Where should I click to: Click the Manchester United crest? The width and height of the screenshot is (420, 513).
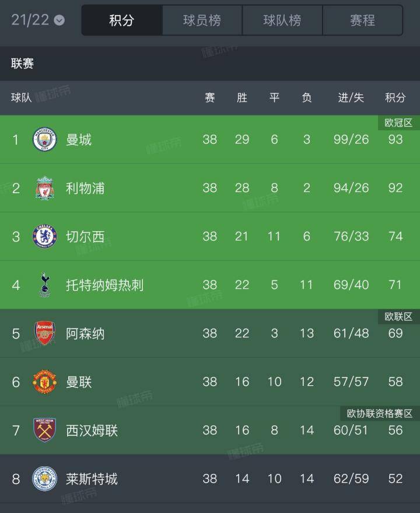(45, 382)
